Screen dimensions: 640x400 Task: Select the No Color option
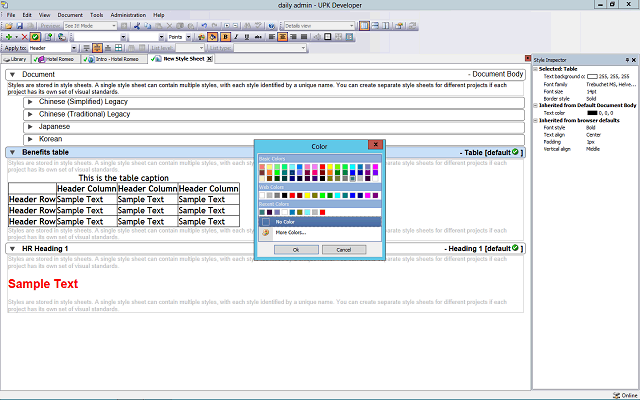pyautogui.click(x=286, y=222)
